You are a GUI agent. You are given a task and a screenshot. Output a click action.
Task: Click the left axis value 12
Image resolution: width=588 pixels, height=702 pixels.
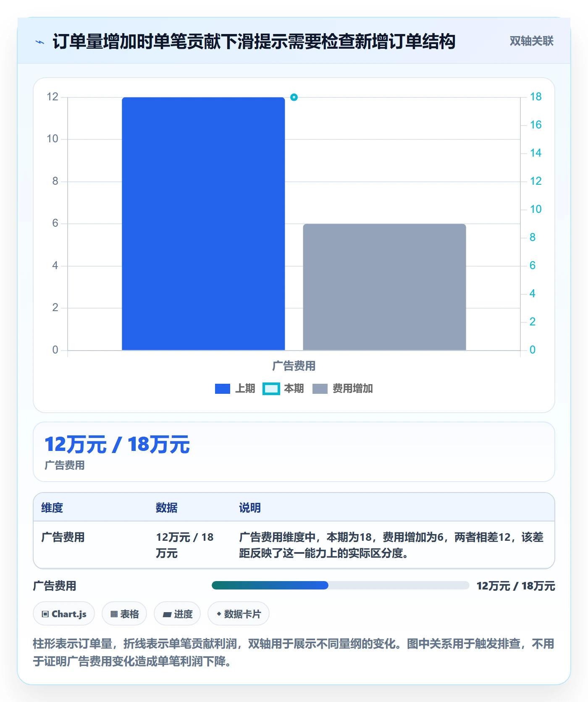(52, 97)
